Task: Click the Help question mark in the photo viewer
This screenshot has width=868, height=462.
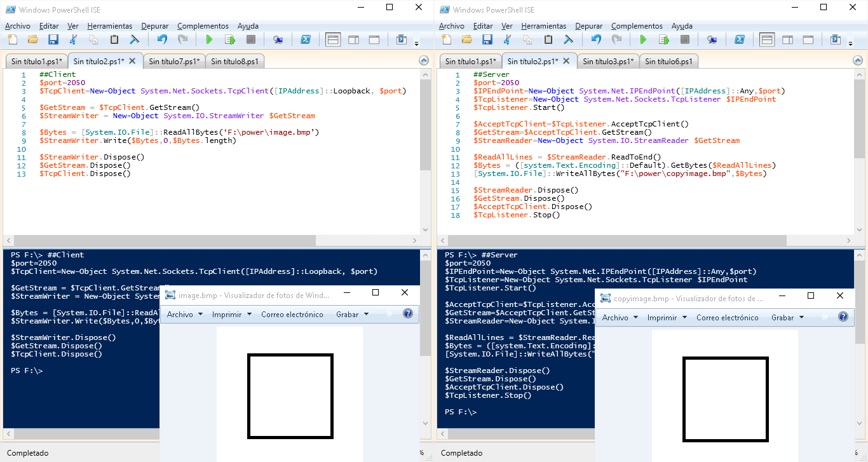Action: pyautogui.click(x=409, y=315)
